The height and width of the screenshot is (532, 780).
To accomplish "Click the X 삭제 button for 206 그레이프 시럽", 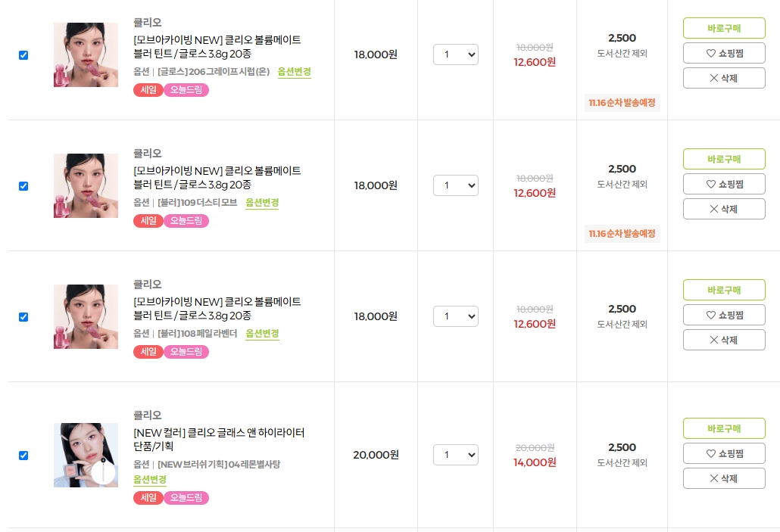I will 724,78.
